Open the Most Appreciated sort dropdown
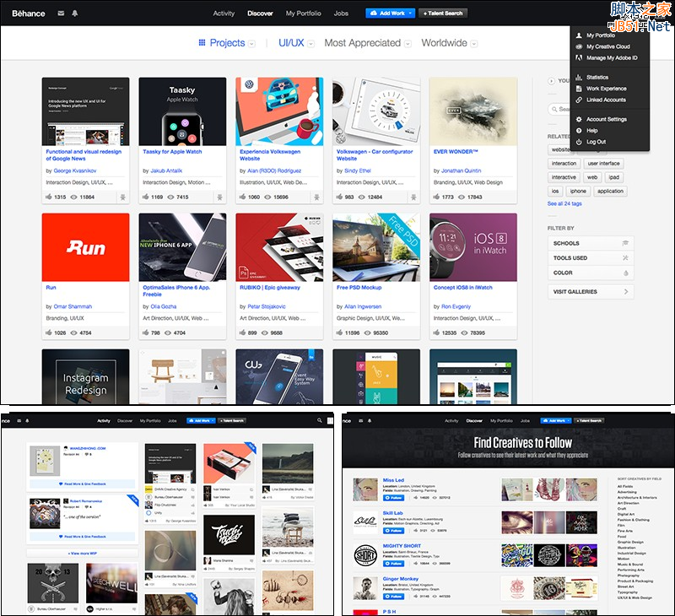The image size is (675, 616). (x=408, y=44)
